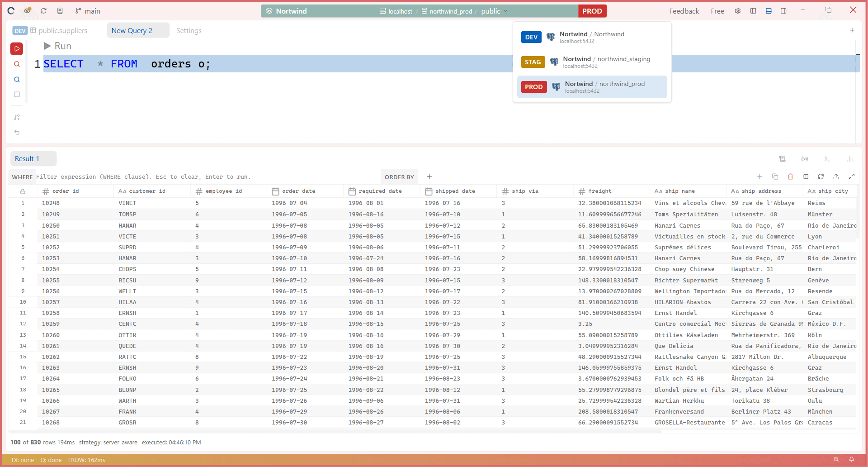The width and height of the screenshot is (868, 467).
Task: Click the stop square icon in the editor sidebar
Action: coord(17,95)
